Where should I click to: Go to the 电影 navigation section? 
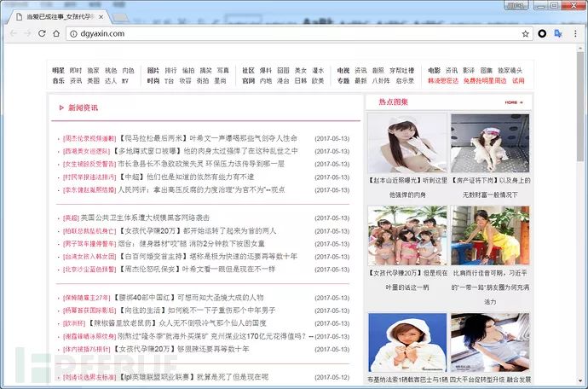pyautogui.click(x=435, y=71)
